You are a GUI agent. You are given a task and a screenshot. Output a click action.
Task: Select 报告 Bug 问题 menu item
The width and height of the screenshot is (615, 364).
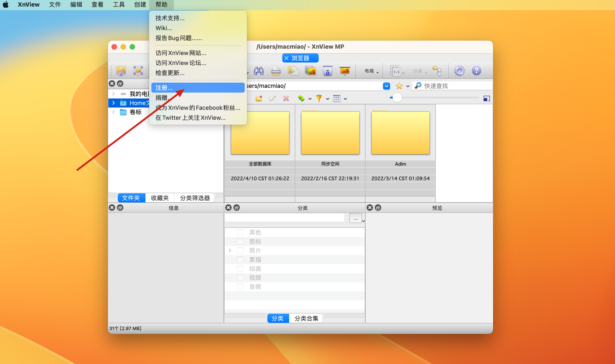(198, 38)
